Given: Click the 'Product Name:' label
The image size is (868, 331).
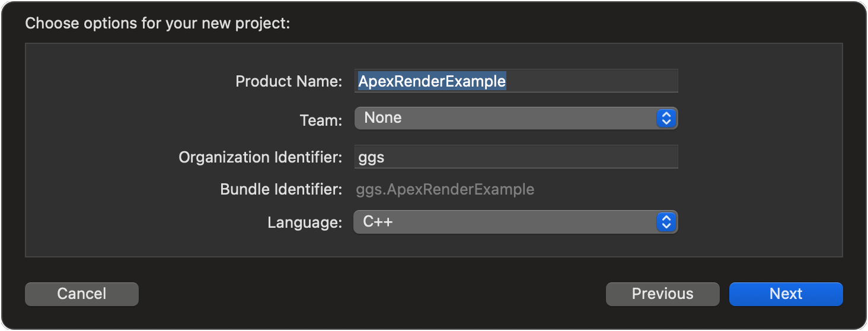Looking at the screenshot, I should pyautogui.click(x=289, y=81).
